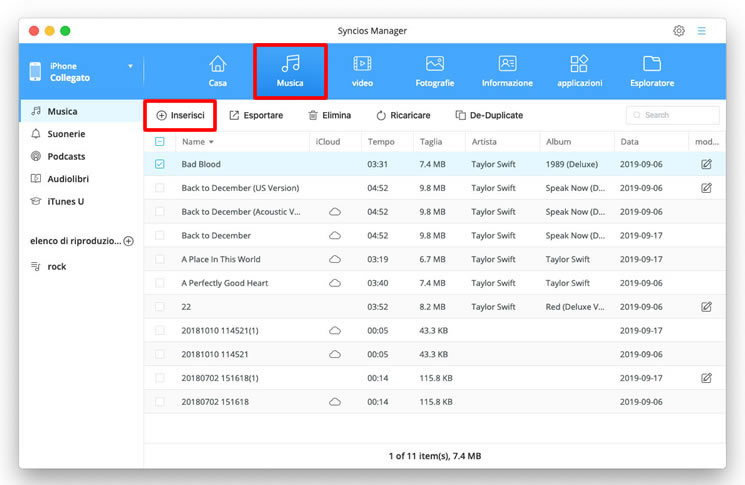Viewport: 745px width, 485px height.
Task: Open the video tab
Action: [x=362, y=71]
